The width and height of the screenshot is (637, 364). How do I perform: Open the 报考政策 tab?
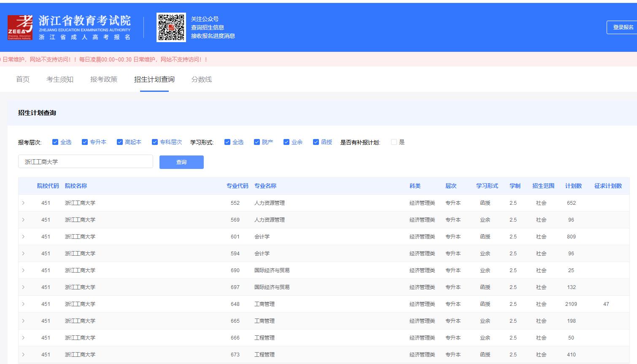point(104,79)
